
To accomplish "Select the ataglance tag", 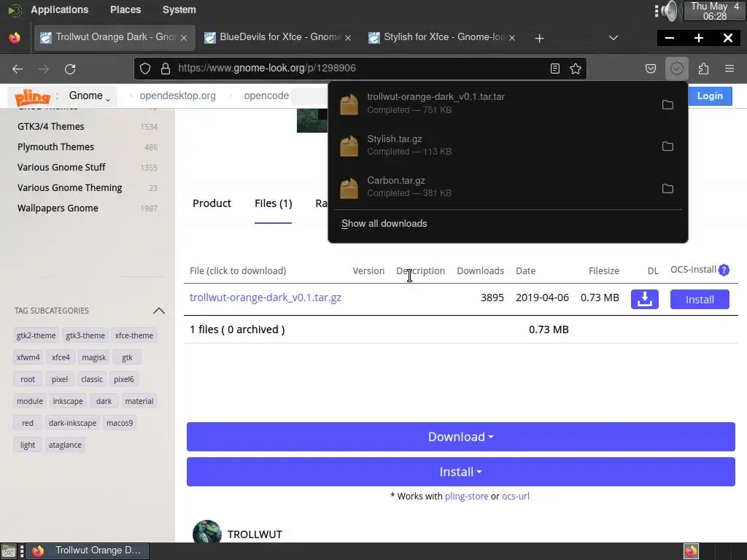I will pyautogui.click(x=65, y=445).
